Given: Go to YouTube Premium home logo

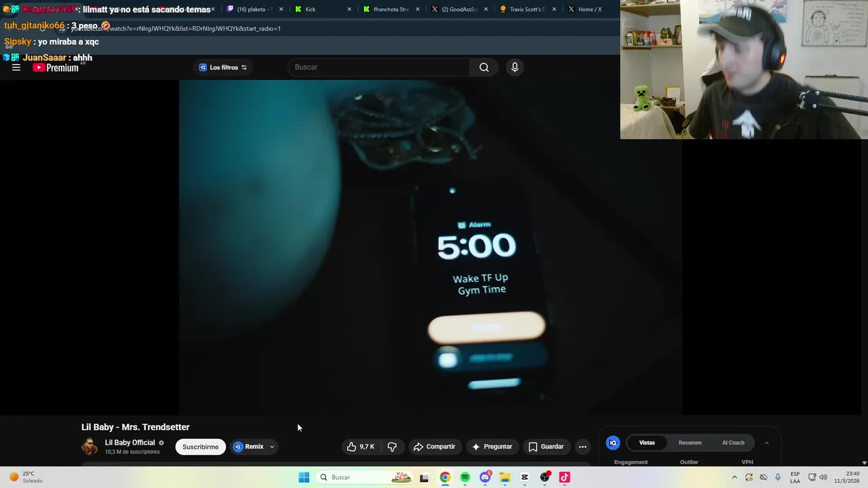Looking at the screenshot, I should click(56, 67).
